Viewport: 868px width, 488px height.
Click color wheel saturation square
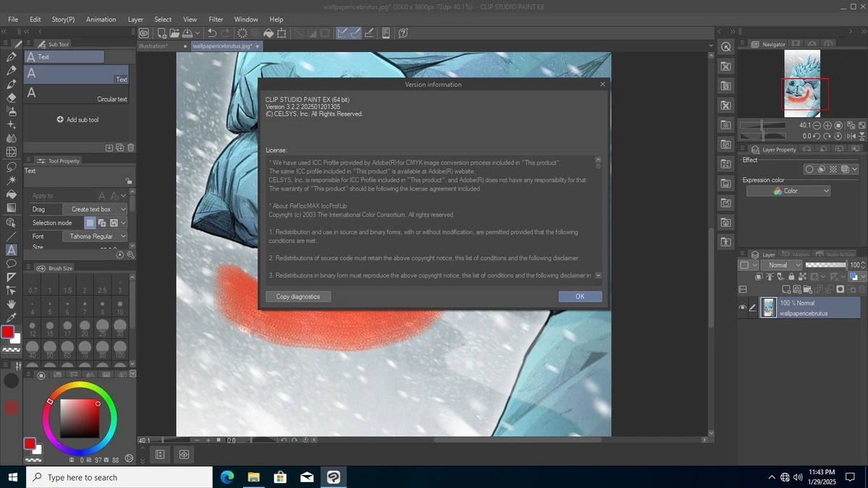[x=80, y=418]
